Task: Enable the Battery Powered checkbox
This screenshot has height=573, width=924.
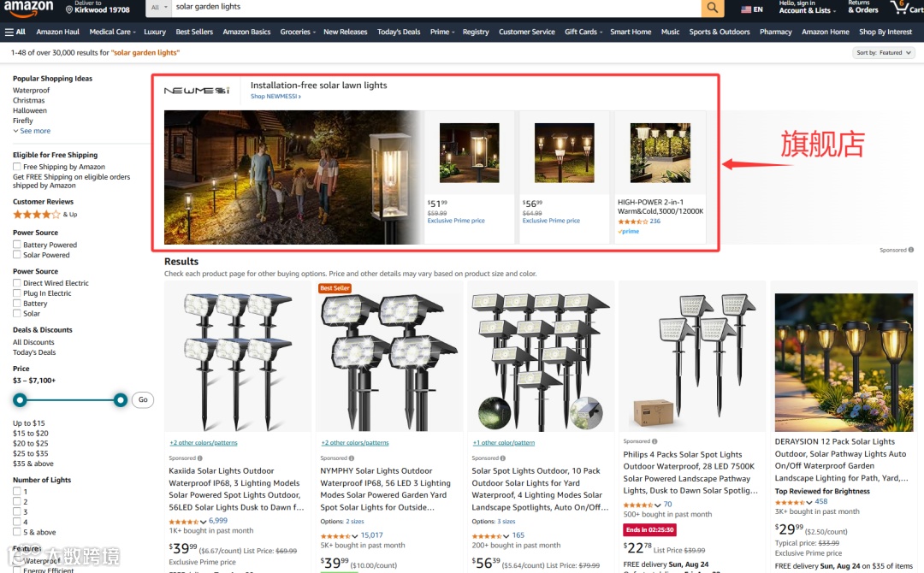Action: tap(17, 245)
